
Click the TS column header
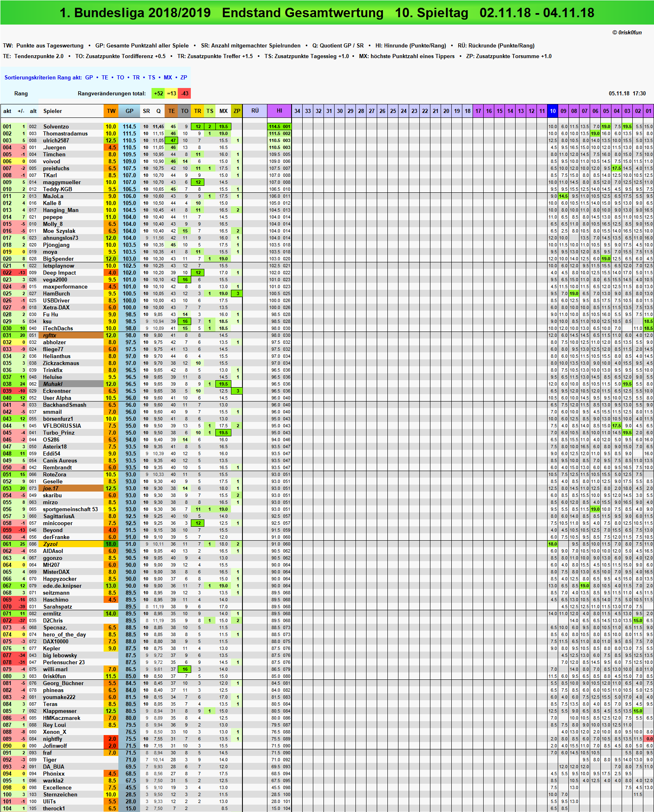click(210, 111)
